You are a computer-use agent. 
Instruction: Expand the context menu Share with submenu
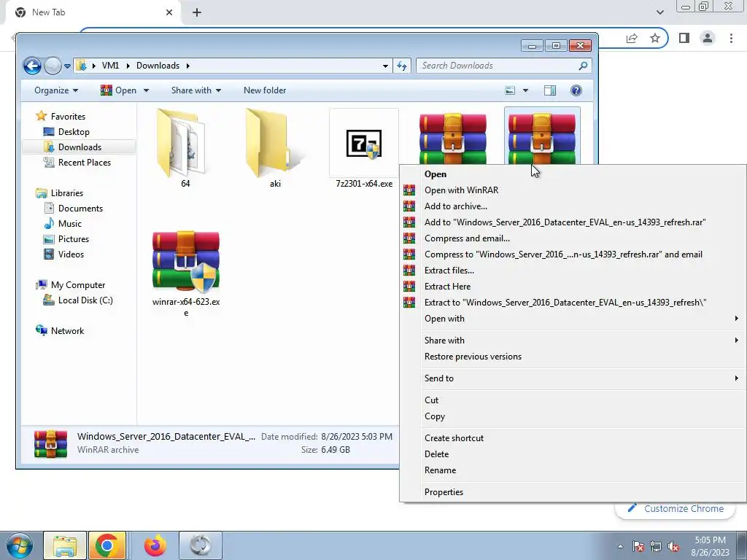point(573,341)
